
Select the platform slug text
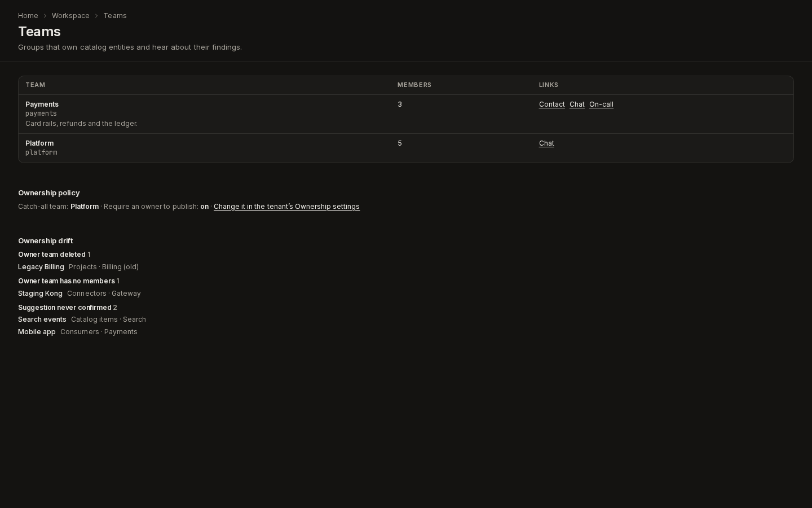point(41,152)
